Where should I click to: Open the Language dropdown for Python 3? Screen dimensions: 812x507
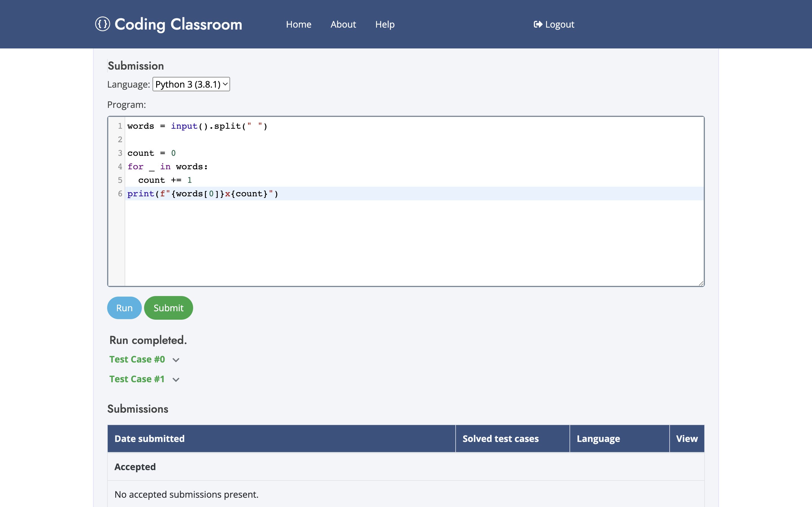(x=191, y=84)
